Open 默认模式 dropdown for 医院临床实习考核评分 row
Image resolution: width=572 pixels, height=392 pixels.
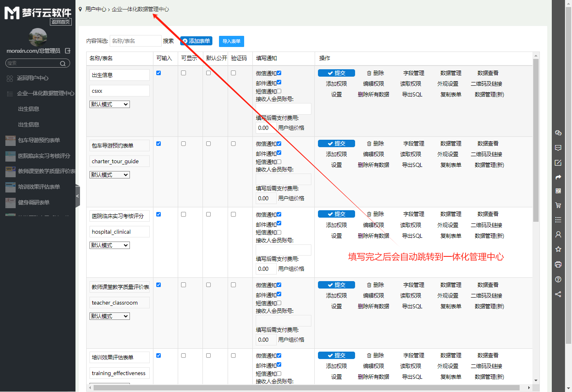click(x=110, y=245)
